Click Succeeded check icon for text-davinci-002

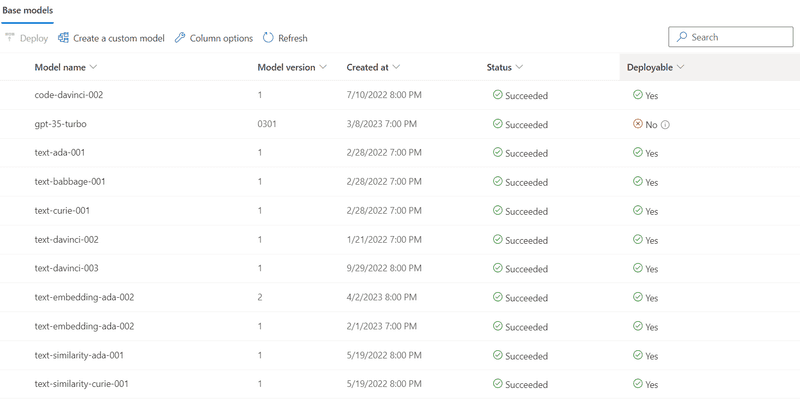click(497, 239)
